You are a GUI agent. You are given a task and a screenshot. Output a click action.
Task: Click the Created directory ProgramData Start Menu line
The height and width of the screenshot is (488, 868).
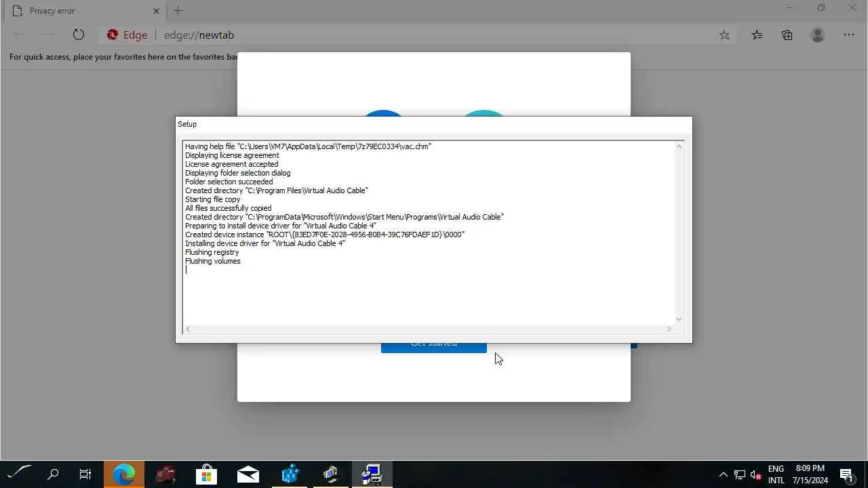tap(344, 217)
